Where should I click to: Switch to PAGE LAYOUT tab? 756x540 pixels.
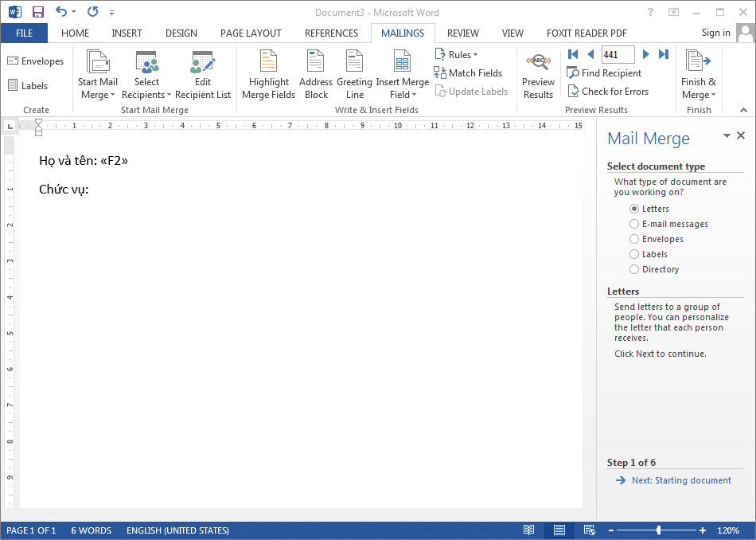pyautogui.click(x=251, y=33)
